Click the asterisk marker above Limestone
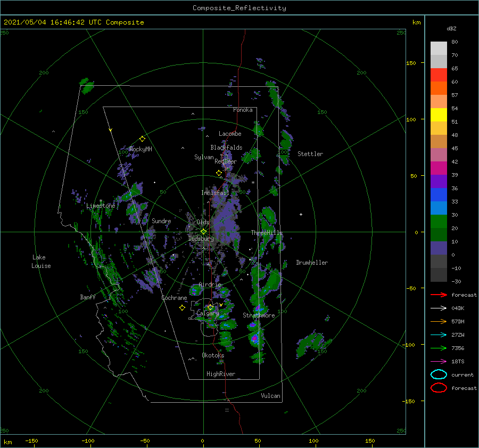 coord(101,201)
